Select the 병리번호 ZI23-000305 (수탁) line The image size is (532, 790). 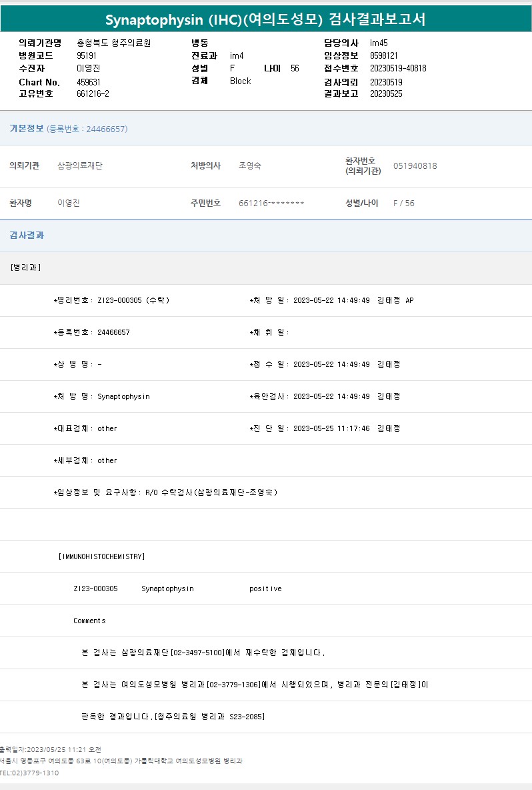point(112,300)
